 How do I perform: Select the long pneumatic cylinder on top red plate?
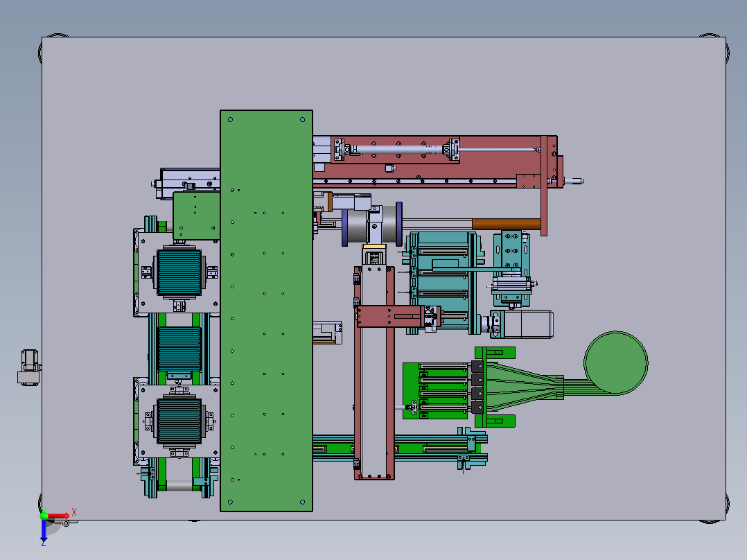pos(398,150)
